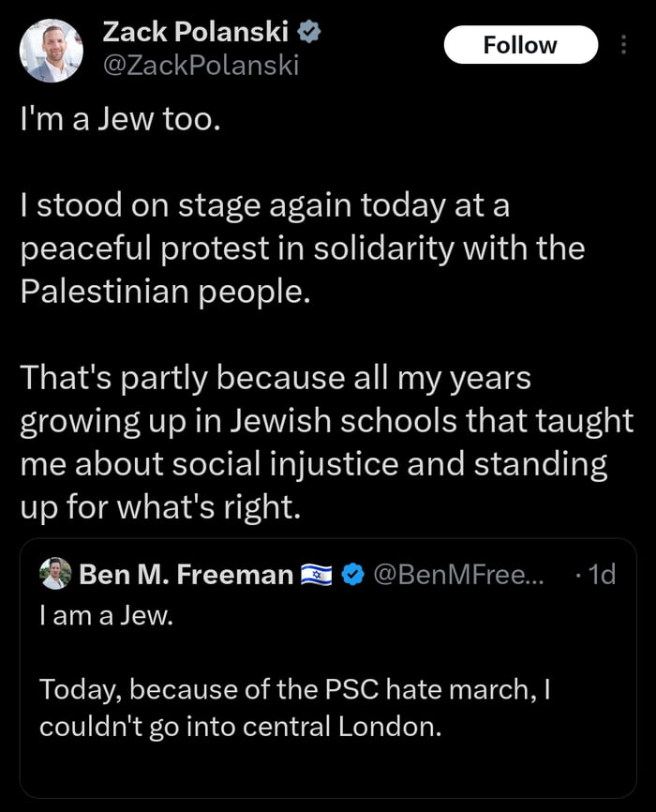This screenshot has width=656, height=812.
Task: Click Ben M. Freeman's small avatar
Action: (56, 573)
